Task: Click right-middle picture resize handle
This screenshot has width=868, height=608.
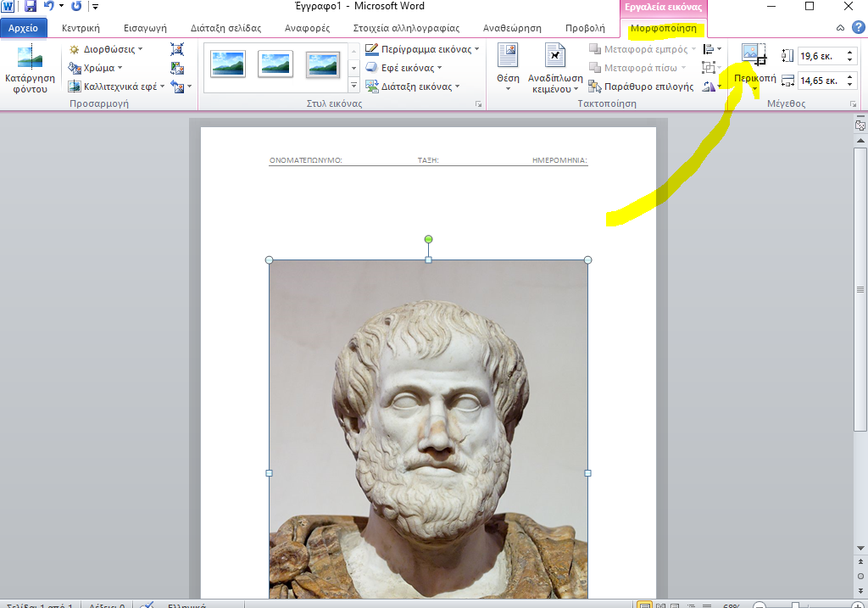Action: coord(588,473)
